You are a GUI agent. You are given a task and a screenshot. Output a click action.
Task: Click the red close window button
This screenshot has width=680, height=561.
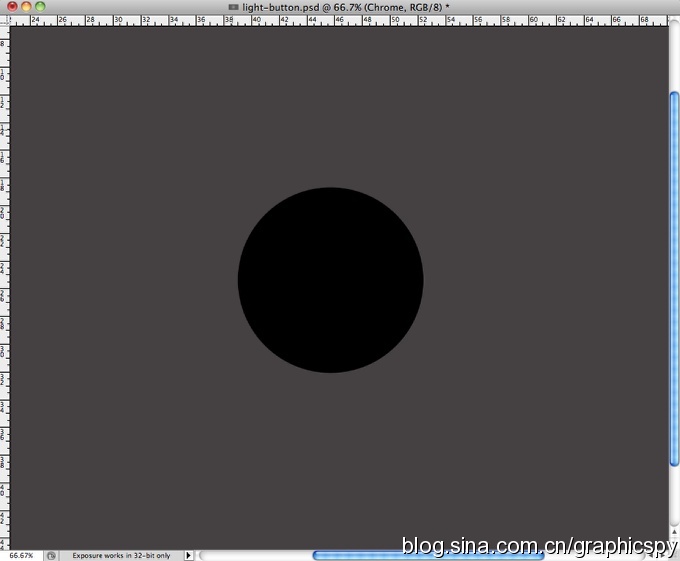click(12, 6)
